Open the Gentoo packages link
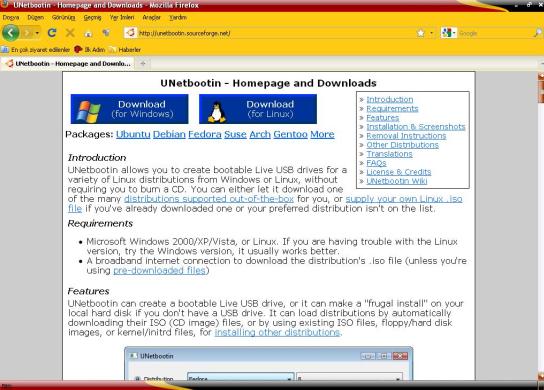 [290, 134]
